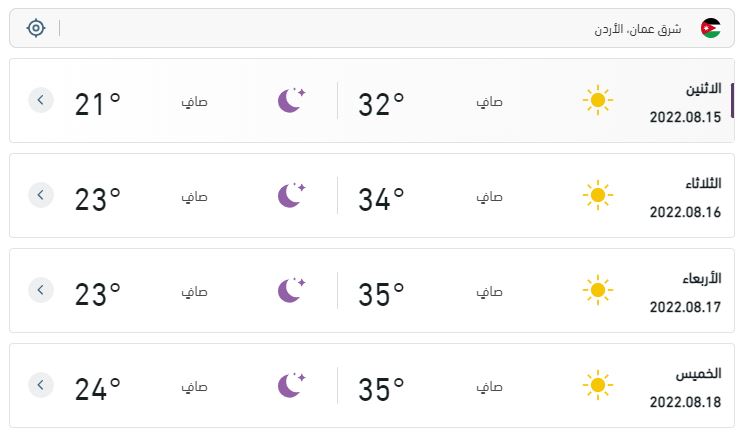Click the Jordan flag icon
The image size is (753, 434).
click(710, 28)
